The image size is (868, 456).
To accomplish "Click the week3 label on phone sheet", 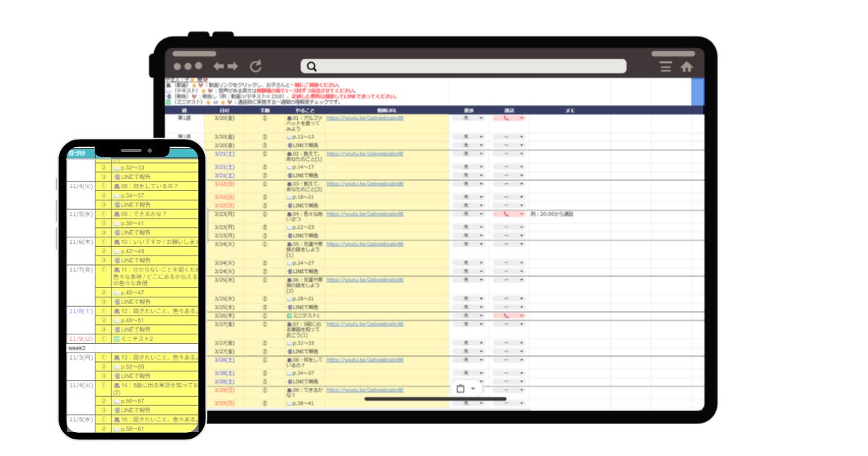I will click(76, 348).
